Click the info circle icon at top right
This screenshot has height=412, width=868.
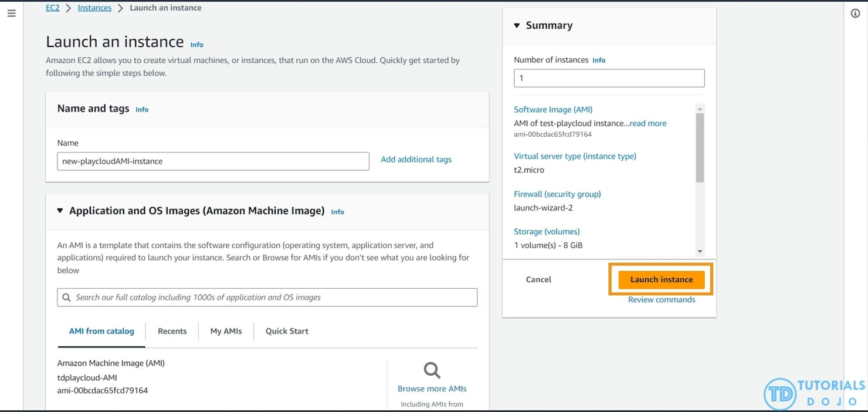pyautogui.click(x=855, y=13)
